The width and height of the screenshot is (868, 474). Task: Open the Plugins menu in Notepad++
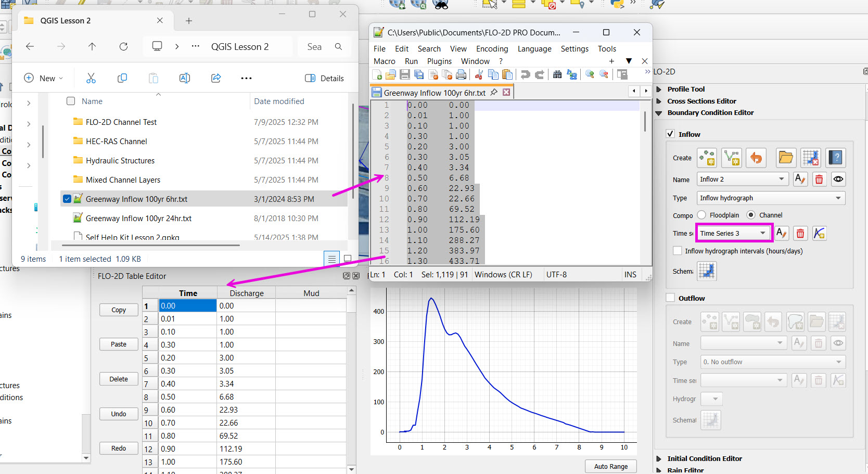click(x=439, y=61)
